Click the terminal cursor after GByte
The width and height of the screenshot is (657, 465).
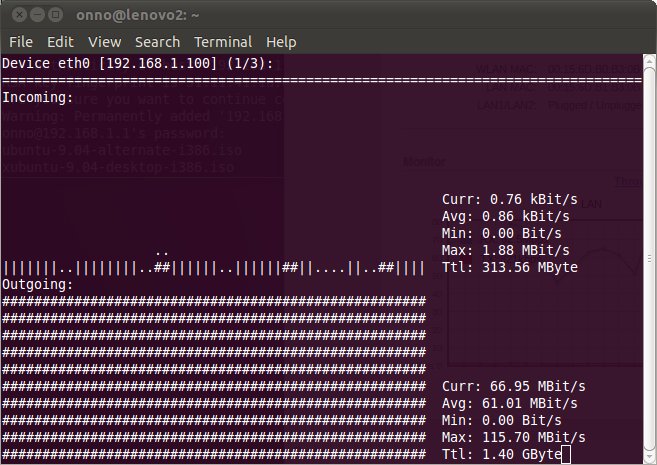pyautogui.click(x=566, y=456)
